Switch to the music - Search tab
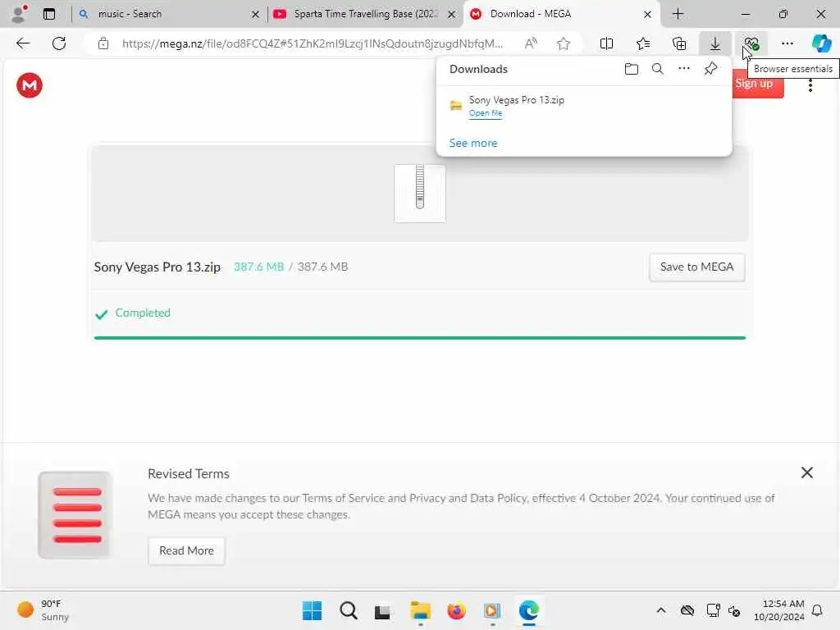Viewport: 840px width, 630px height. [169, 14]
